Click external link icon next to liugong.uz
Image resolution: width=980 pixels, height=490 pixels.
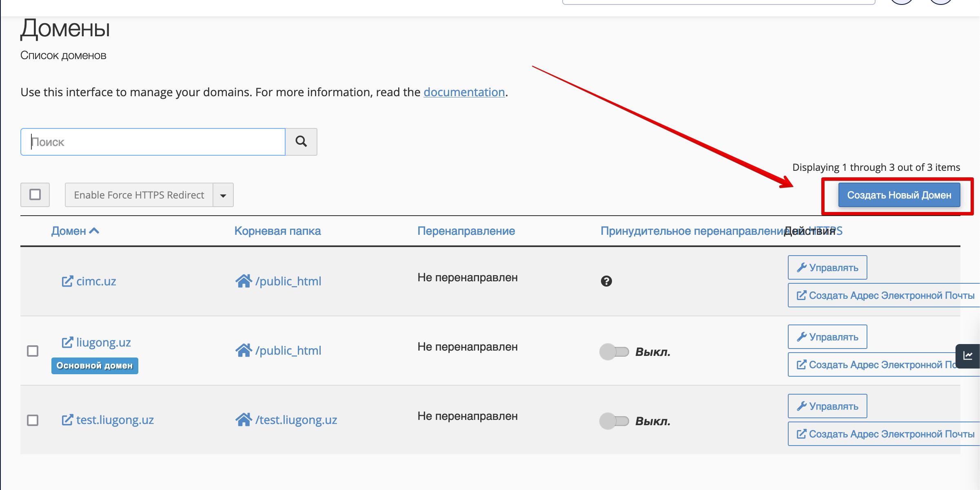click(x=67, y=342)
